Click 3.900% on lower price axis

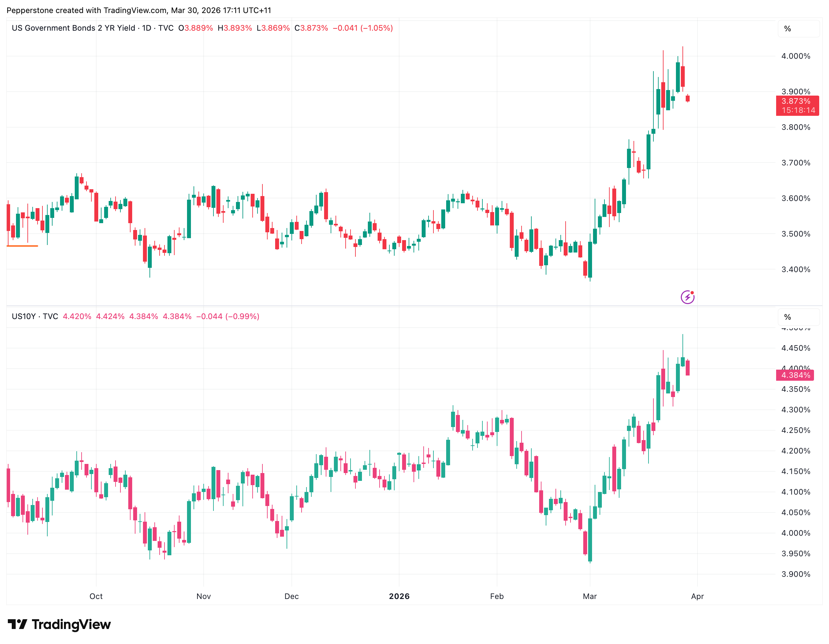coord(796,574)
